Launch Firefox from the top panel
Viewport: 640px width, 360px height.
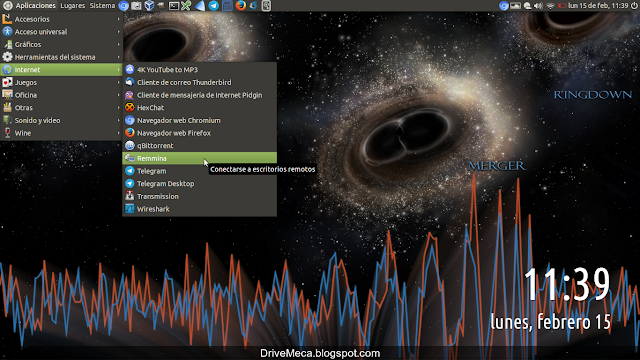tap(240, 6)
